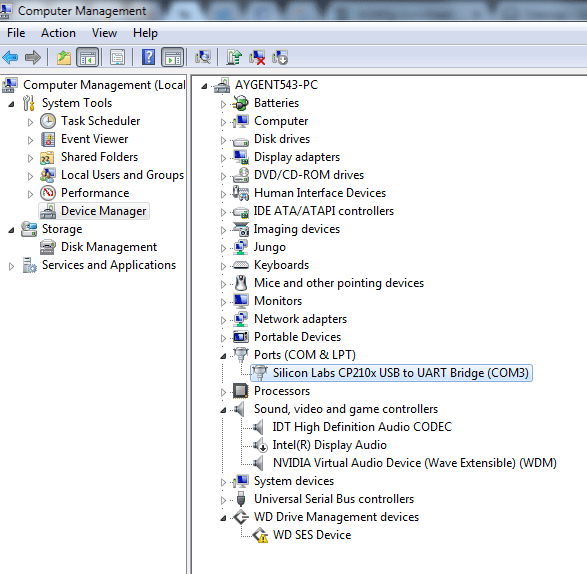
Task: Click the Uninstall device red X icon
Action: tap(257, 57)
